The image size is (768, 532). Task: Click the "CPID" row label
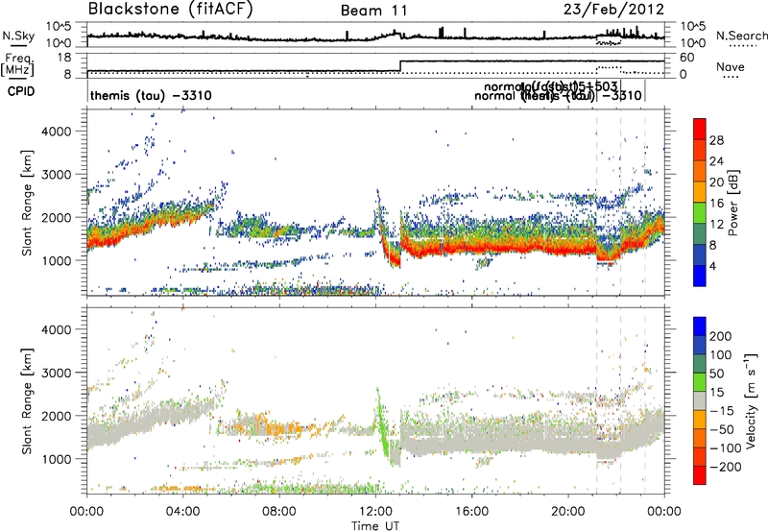(x=21, y=91)
